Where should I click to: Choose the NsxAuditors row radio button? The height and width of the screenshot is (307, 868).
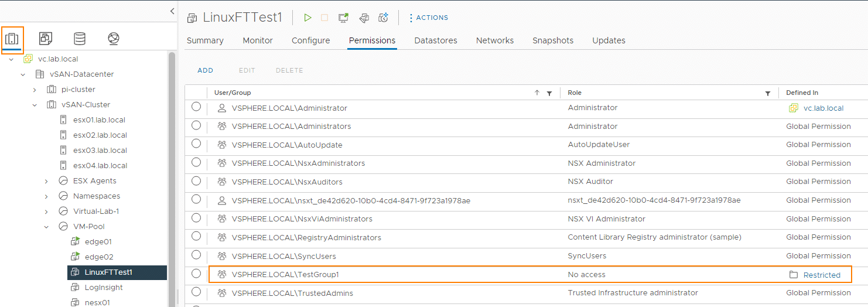[196, 180]
